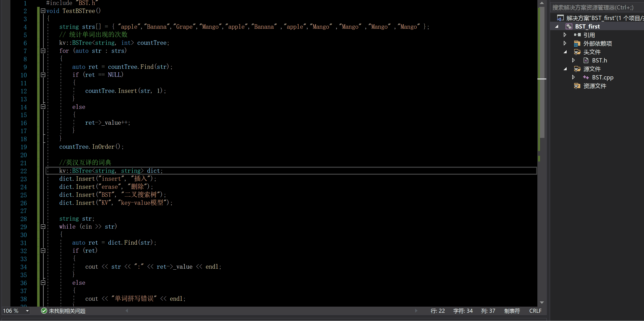Viewport: 644px width, 321px height.
Task: Expand the 引用 references node
Action: (565, 35)
